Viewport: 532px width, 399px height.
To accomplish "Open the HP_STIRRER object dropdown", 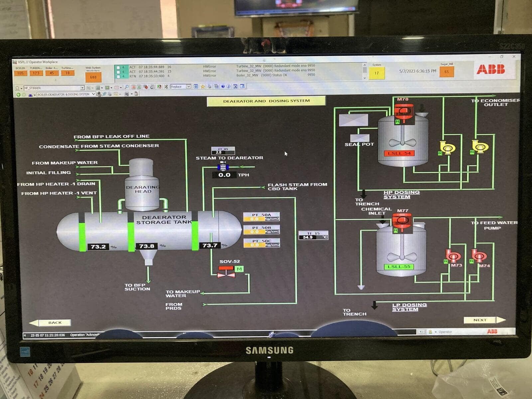I will [82, 88].
